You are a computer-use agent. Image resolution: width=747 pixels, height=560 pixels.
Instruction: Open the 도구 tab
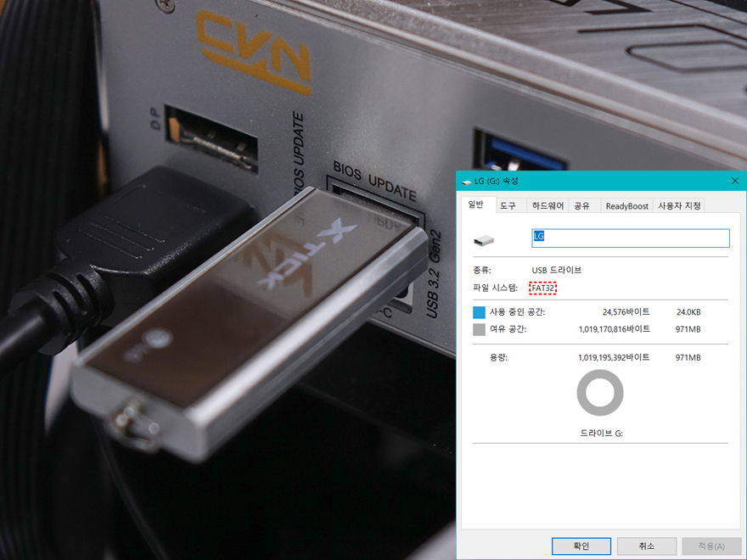coord(508,205)
